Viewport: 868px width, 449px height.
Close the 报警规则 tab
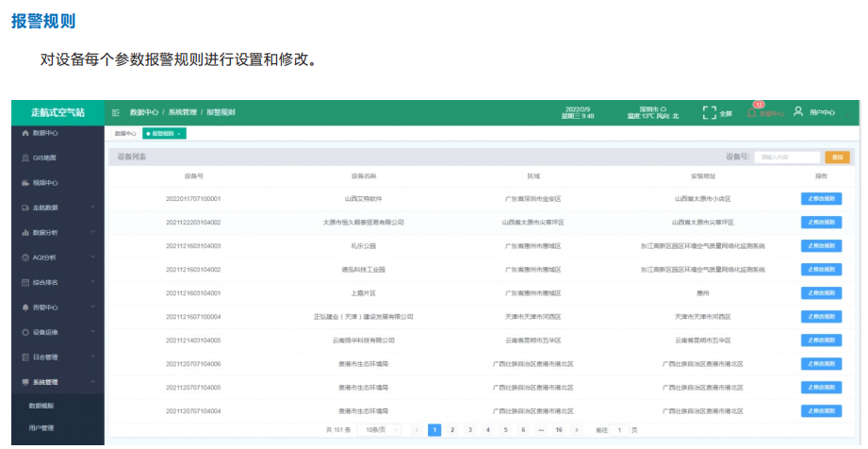179,134
